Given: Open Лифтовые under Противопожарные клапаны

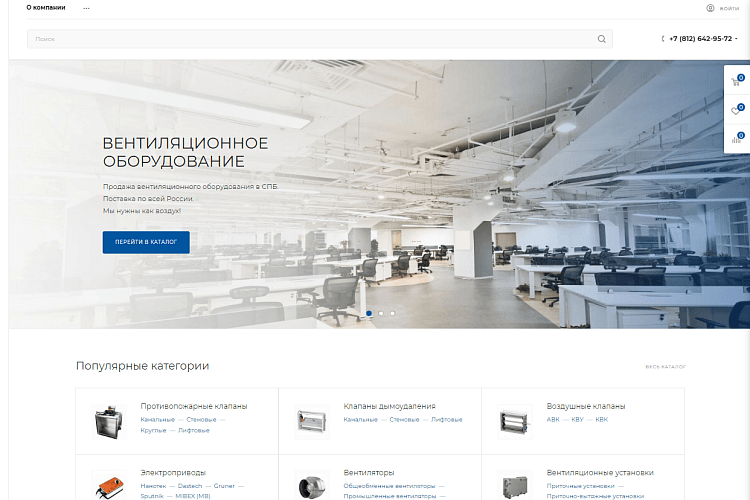Looking at the screenshot, I should (x=194, y=431).
